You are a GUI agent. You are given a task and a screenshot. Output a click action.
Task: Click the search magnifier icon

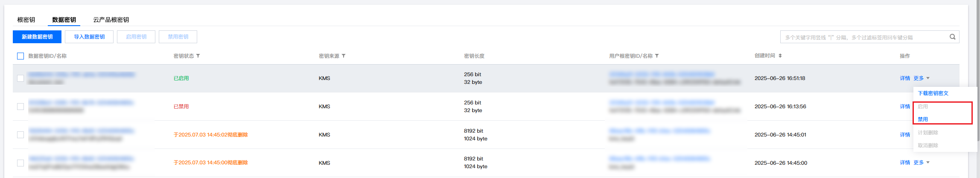tap(952, 37)
